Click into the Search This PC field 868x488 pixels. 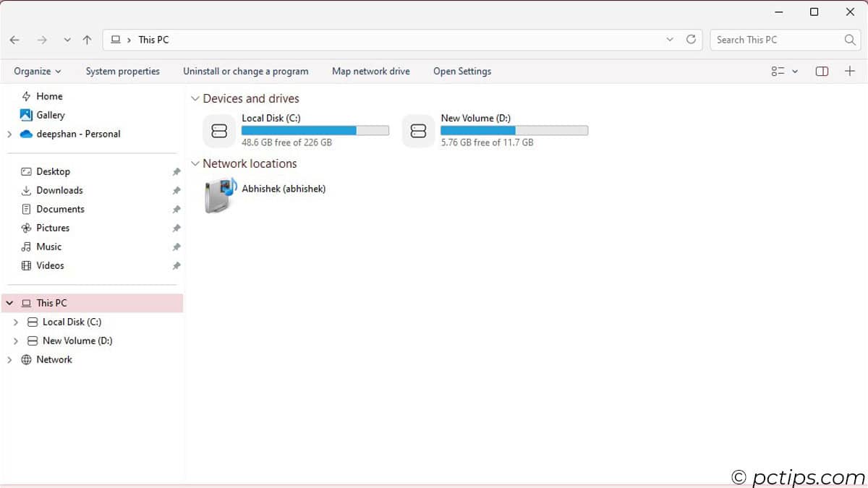(x=774, y=40)
